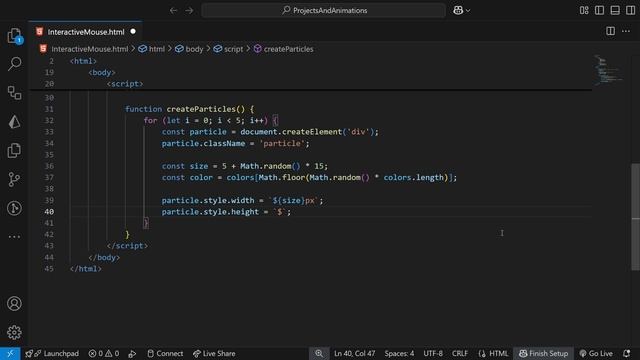Start the server with Go Live
This screenshot has width=640, height=360.
596,353
